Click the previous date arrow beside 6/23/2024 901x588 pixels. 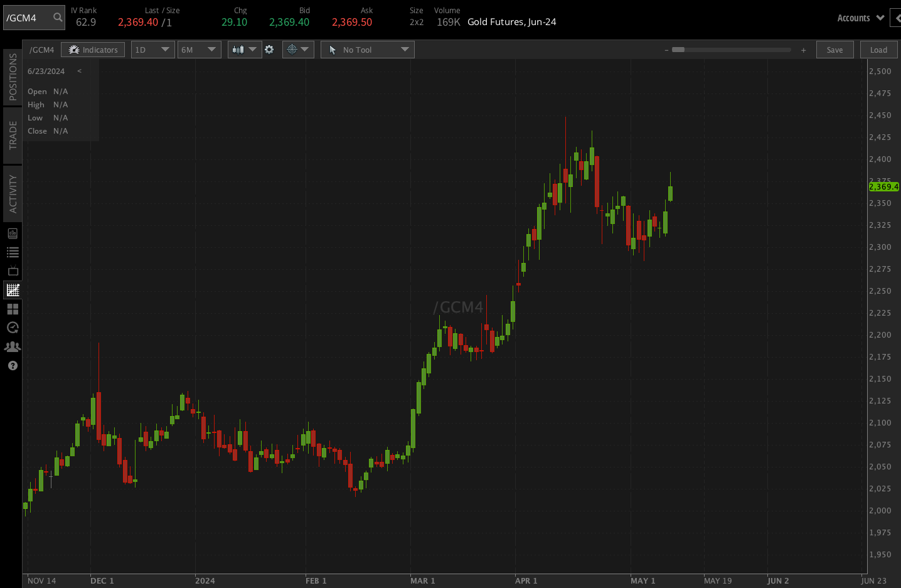[x=79, y=71]
